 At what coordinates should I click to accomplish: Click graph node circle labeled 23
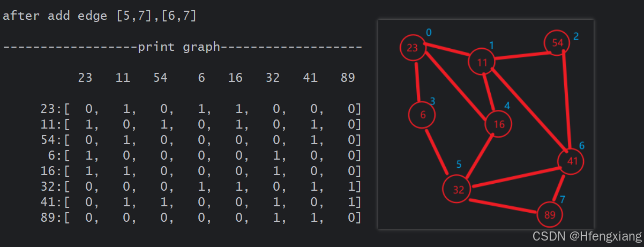tap(413, 48)
